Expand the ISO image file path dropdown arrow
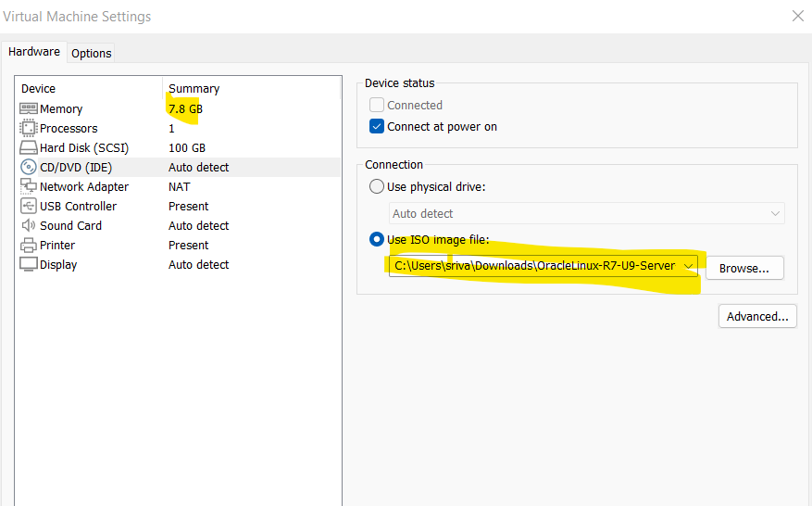812x506 pixels. pyautogui.click(x=688, y=266)
